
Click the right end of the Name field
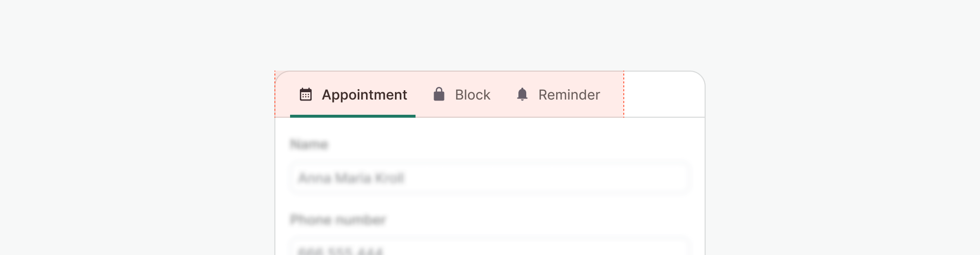(x=676, y=178)
